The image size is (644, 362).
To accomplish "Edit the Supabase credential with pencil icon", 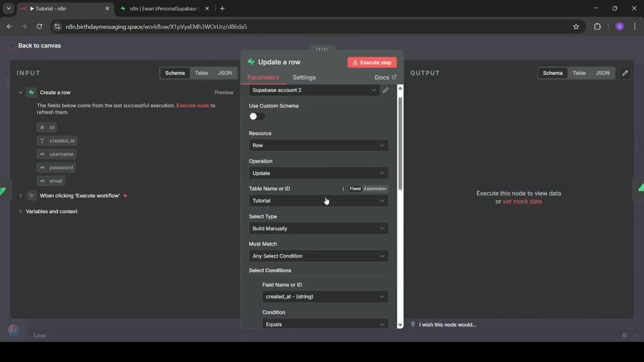I will pyautogui.click(x=385, y=90).
